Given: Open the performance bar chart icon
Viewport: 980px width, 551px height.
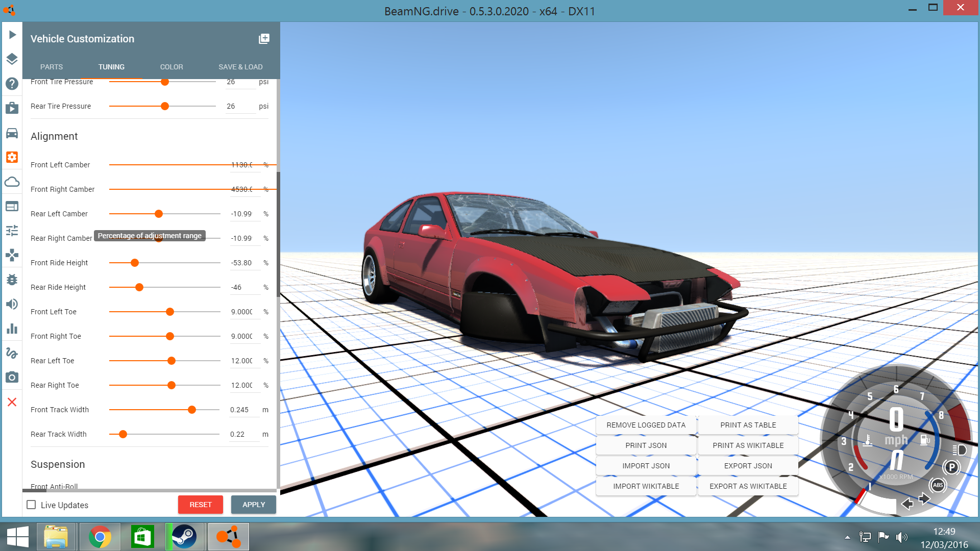Looking at the screenshot, I should (12, 329).
